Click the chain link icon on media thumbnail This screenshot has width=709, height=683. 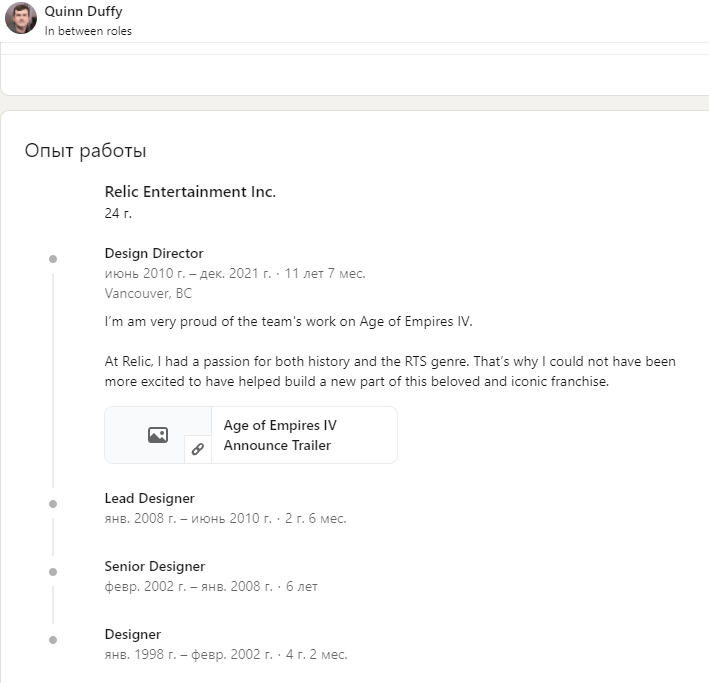pos(198,449)
